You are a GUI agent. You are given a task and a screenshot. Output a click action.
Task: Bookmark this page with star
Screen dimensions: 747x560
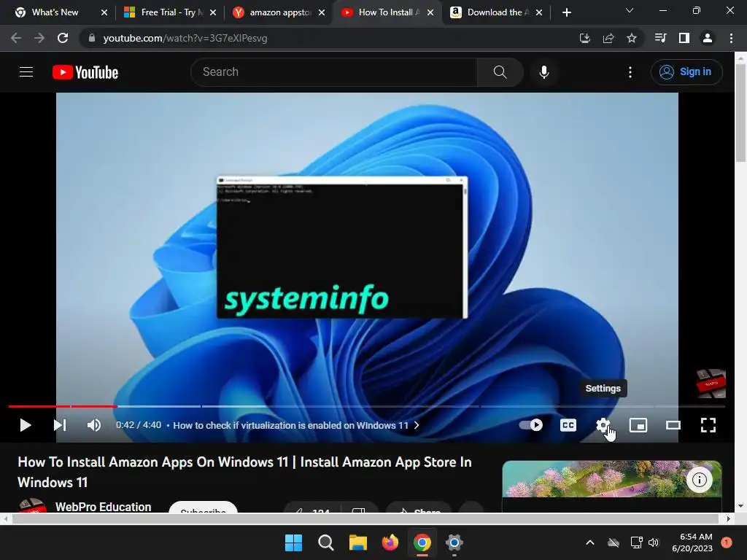click(x=631, y=38)
